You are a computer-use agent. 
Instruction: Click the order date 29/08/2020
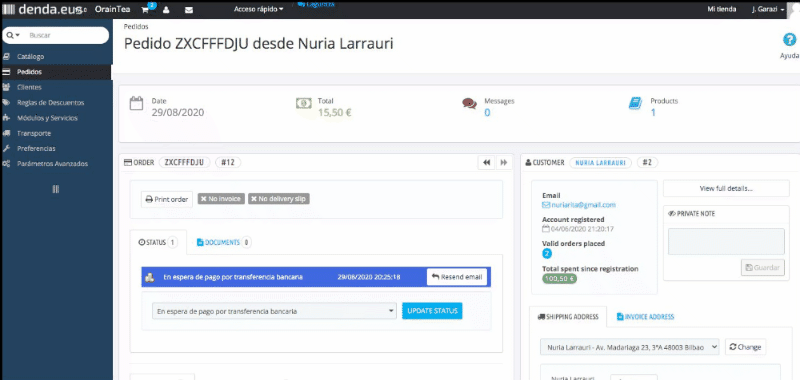click(178, 113)
